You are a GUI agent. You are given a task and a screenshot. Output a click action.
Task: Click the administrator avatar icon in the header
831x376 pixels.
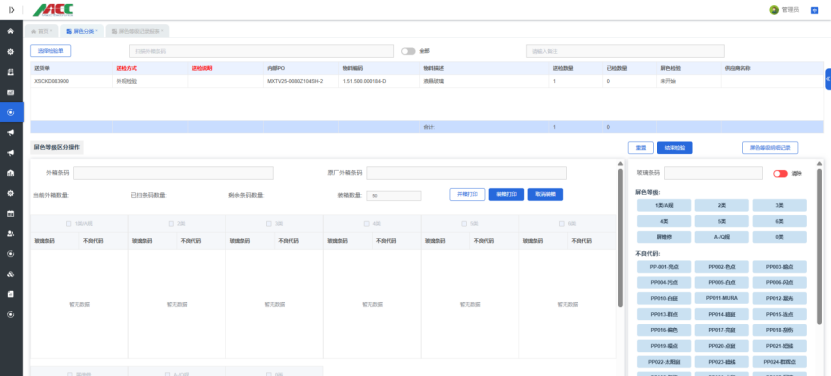(774, 10)
